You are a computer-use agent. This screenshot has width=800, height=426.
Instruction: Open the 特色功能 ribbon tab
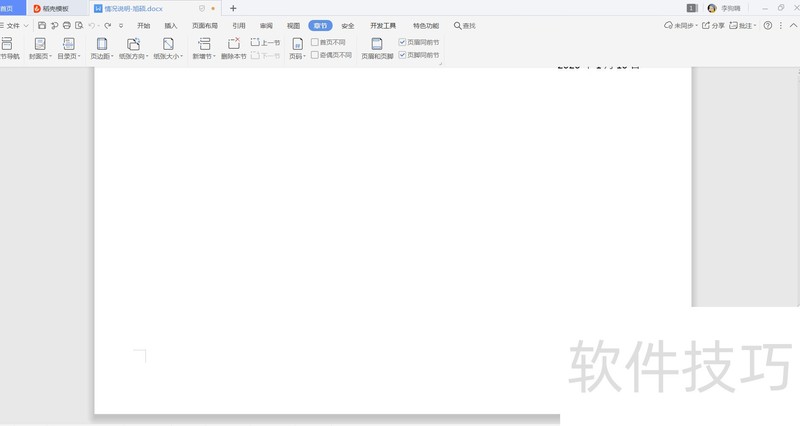[426, 26]
